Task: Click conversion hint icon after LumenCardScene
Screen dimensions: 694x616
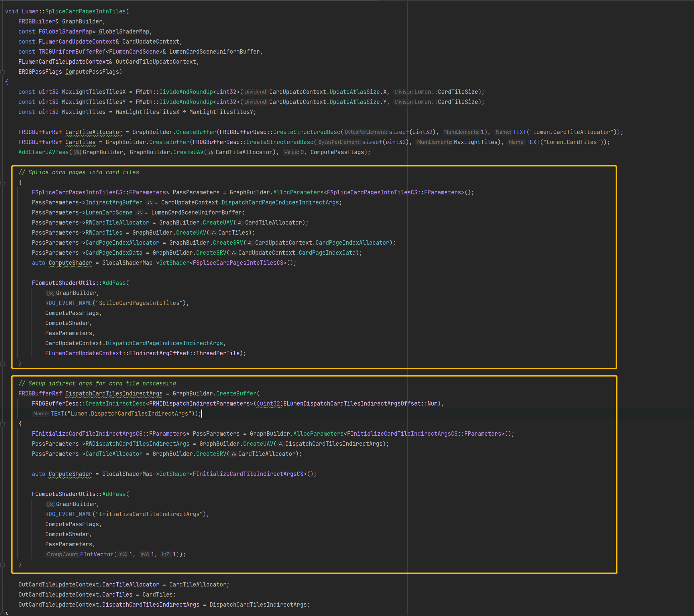Action: click(x=139, y=213)
